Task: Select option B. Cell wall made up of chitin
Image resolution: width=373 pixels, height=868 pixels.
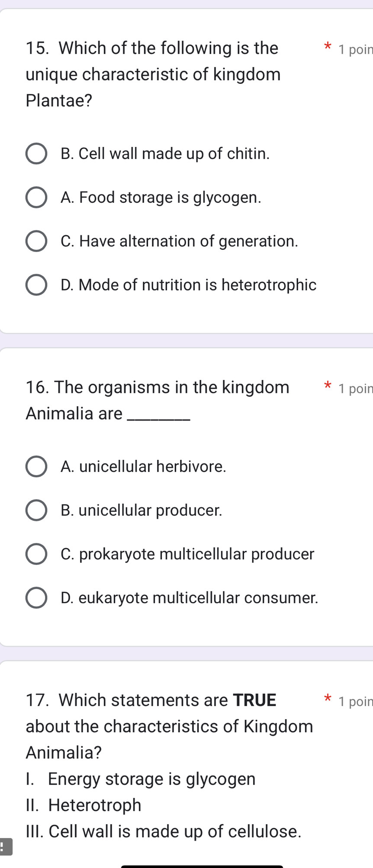Action: 36,153
